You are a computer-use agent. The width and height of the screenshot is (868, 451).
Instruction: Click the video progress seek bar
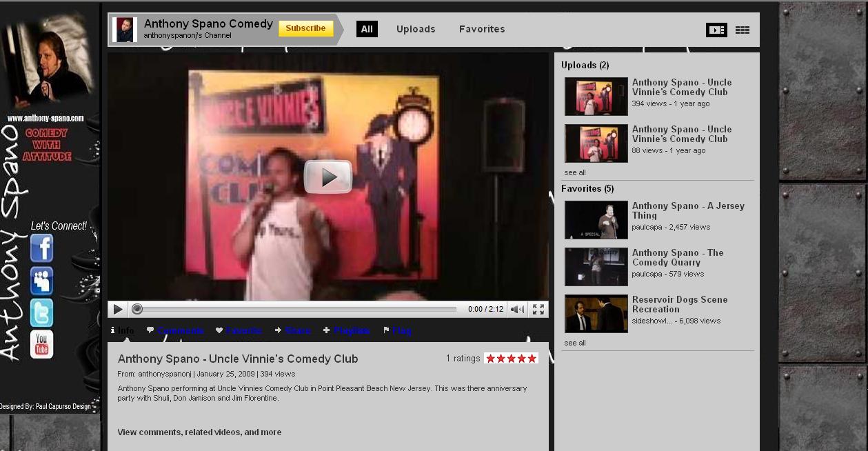(x=296, y=310)
